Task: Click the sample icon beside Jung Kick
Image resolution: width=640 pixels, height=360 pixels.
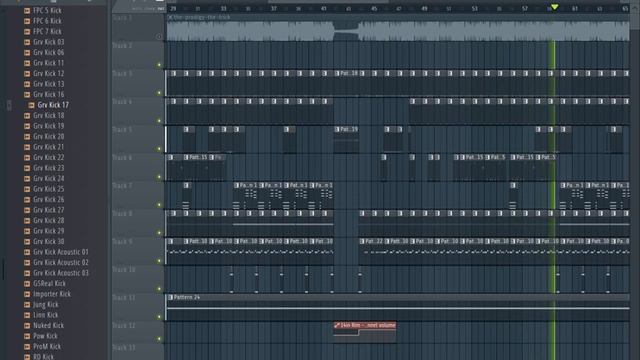Action: (x=27, y=304)
